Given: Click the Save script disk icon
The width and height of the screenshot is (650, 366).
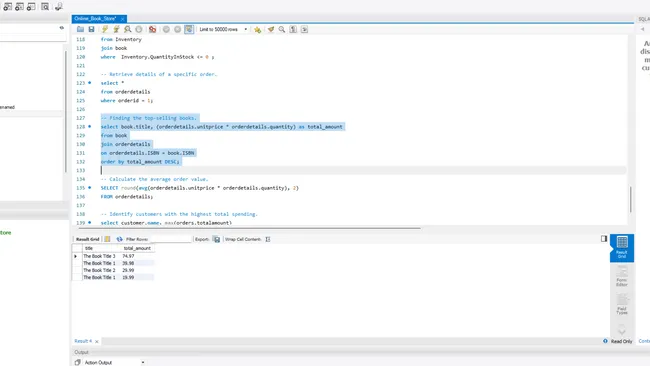Looking at the screenshot, I should (91, 29).
